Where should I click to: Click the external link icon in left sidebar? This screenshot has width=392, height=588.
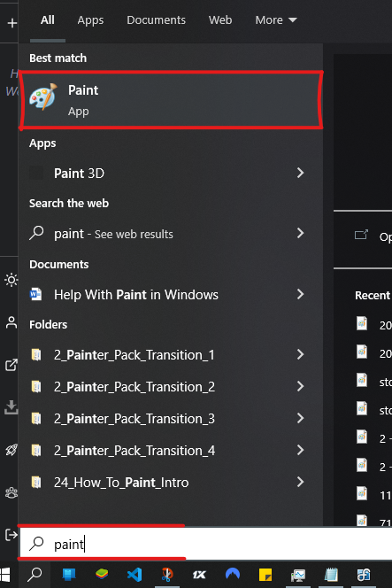12,365
